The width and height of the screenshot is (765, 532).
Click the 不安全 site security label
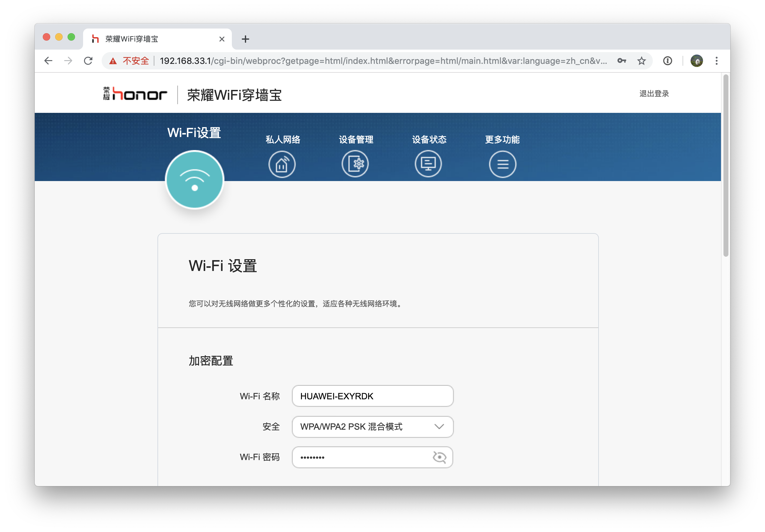coord(135,61)
